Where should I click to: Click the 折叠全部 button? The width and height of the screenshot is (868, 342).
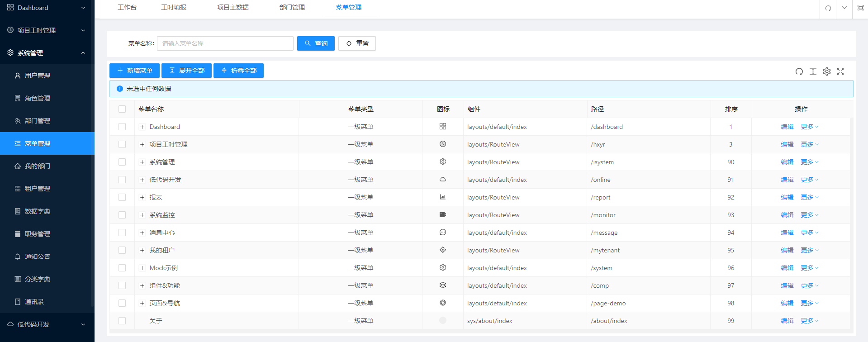point(238,71)
